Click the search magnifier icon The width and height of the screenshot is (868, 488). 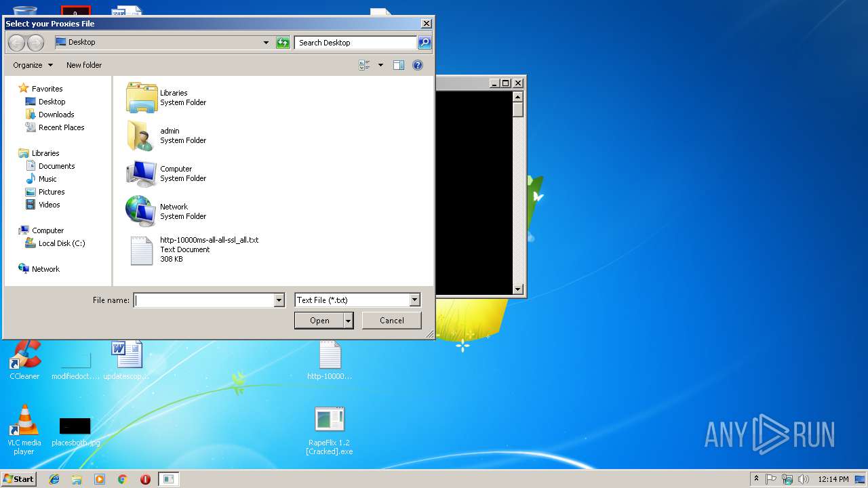[x=424, y=43]
